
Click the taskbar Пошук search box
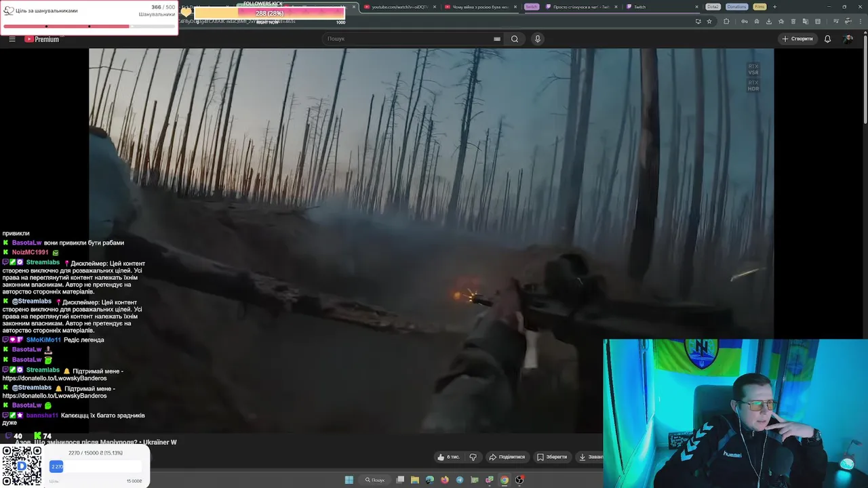pyautogui.click(x=375, y=480)
